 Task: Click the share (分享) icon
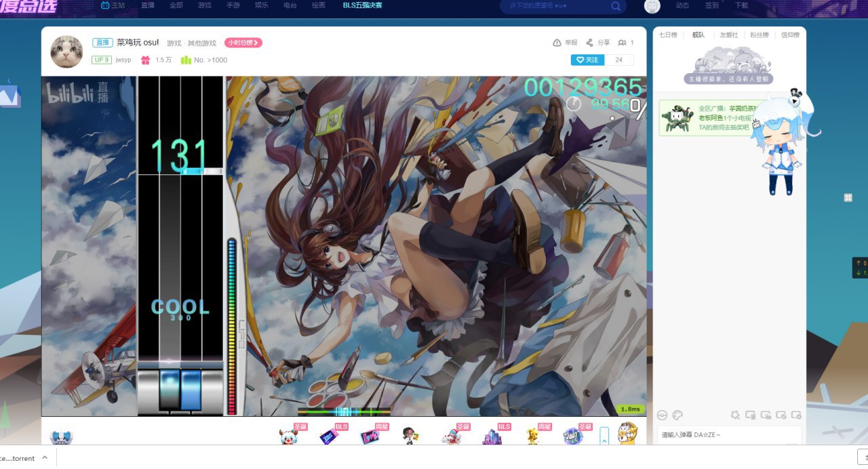coord(590,43)
